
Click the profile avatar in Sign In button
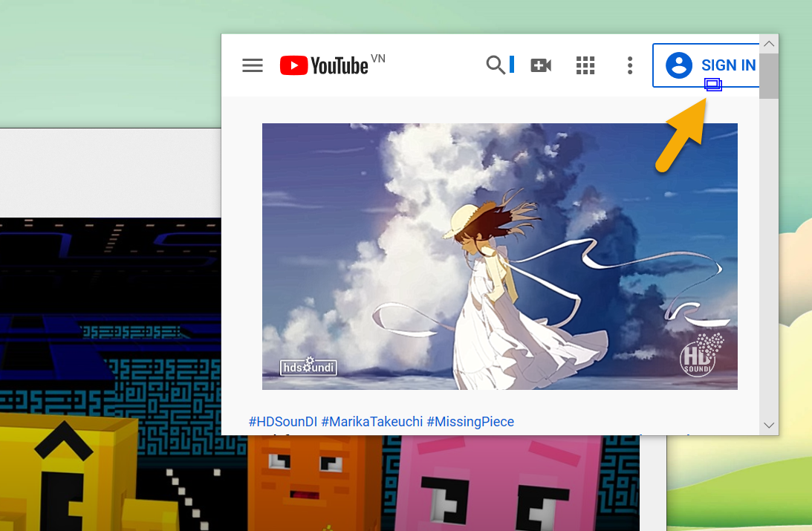click(678, 65)
